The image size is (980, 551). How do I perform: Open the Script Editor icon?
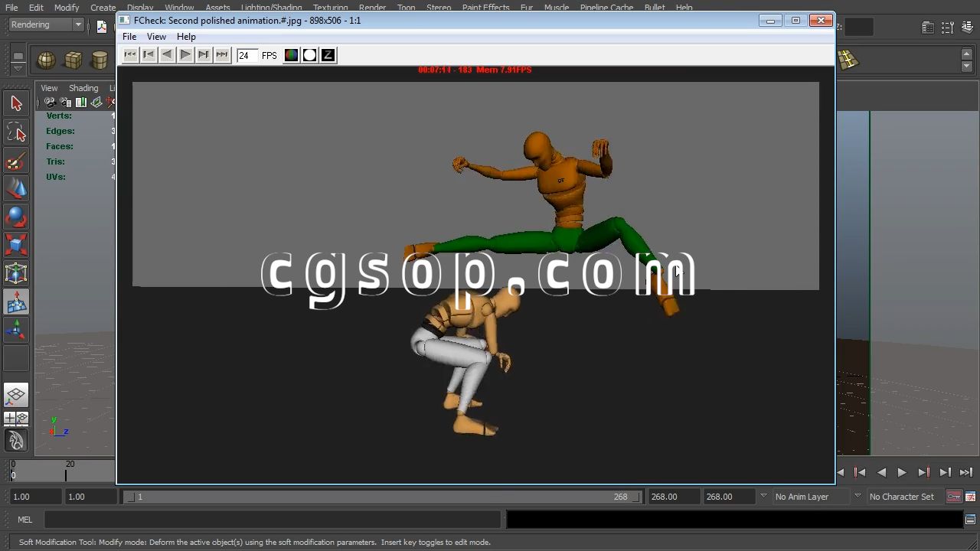969,520
